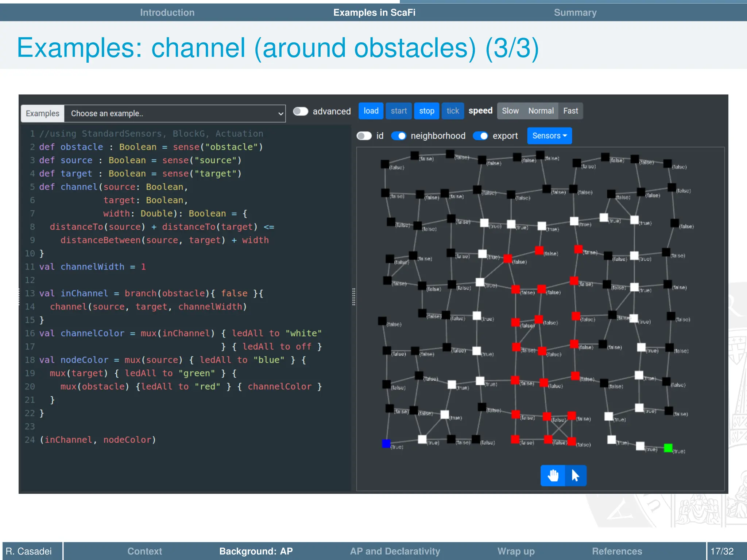The image size is (747, 560).
Task: Click code line 13 val inChannel
Action: coord(151,293)
